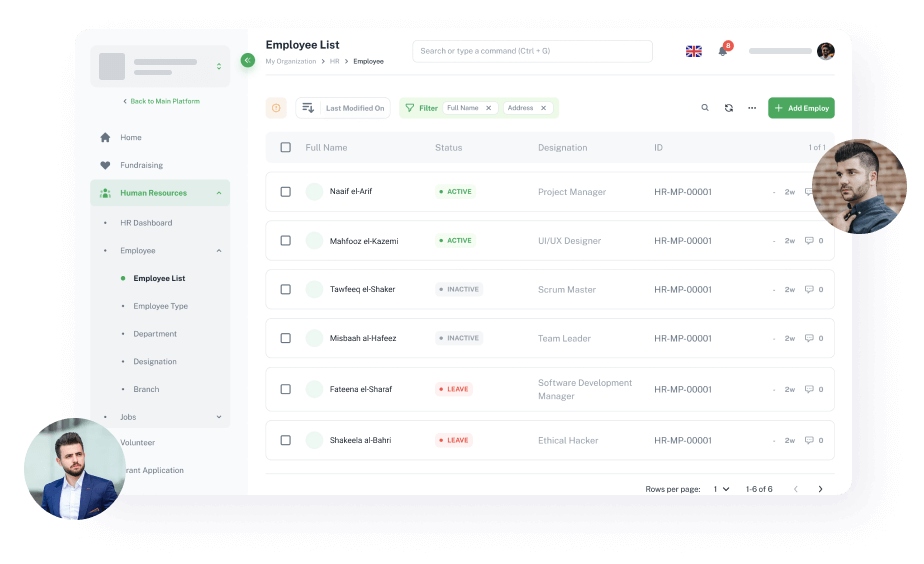Collapse sidebar with green arrow button
The height and width of the screenshot is (564, 924).
[x=247, y=61]
